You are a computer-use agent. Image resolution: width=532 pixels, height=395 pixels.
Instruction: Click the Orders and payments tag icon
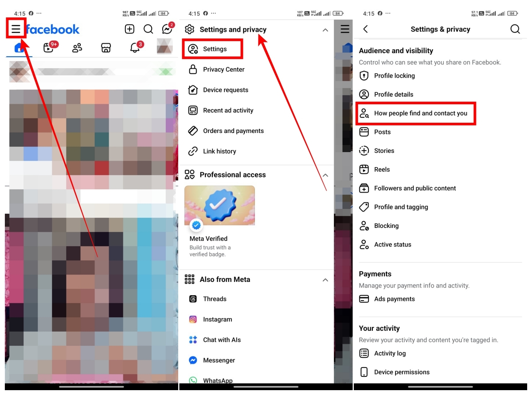(x=193, y=131)
